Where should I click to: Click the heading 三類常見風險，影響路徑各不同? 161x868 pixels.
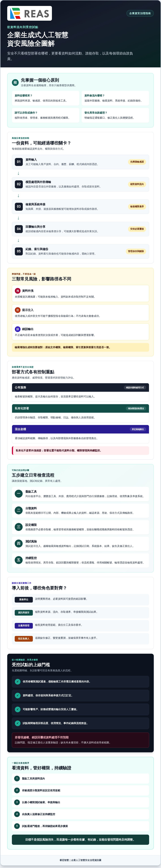(41, 279)
